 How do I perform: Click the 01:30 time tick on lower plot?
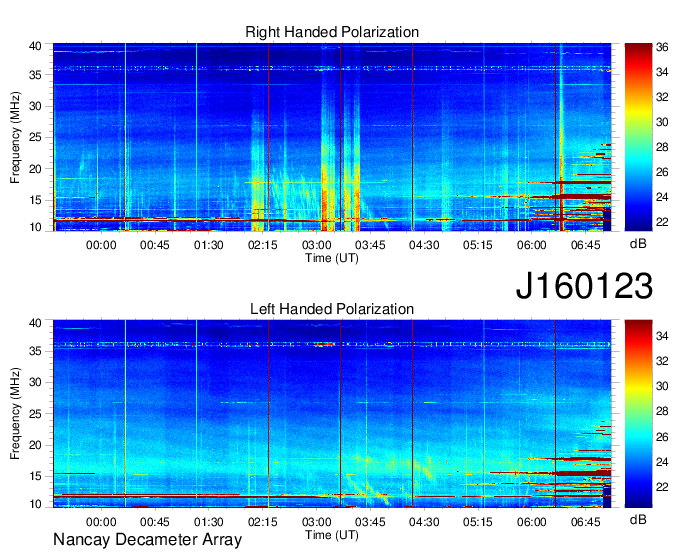[x=209, y=522]
